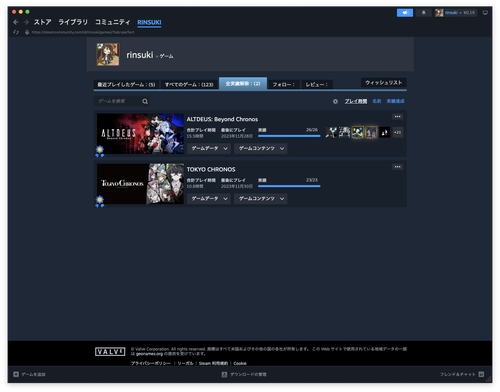
Task: Open the TOKYO CHRONOS game banner thumbnail
Action: pyautogui.click(x=140, y=184)
